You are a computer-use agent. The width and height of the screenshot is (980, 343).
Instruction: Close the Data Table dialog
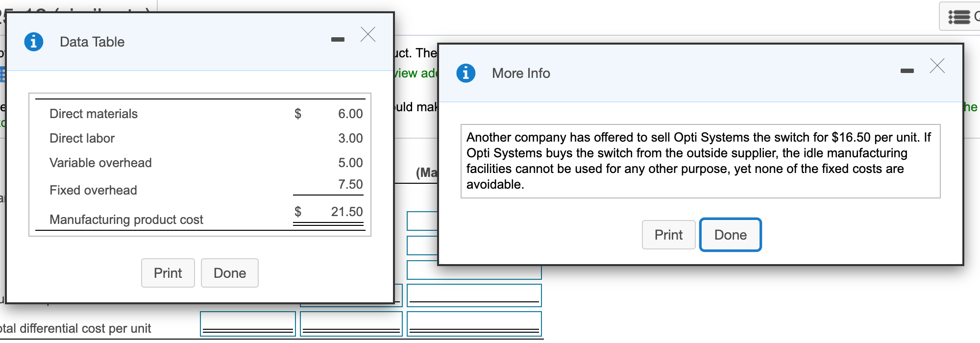[368, 35]
